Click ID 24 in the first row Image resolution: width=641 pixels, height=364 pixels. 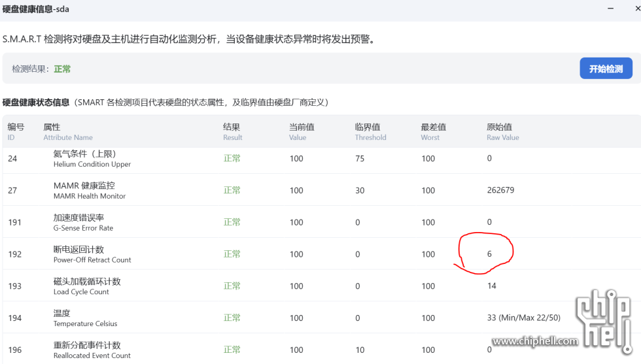tap(12, 159)
